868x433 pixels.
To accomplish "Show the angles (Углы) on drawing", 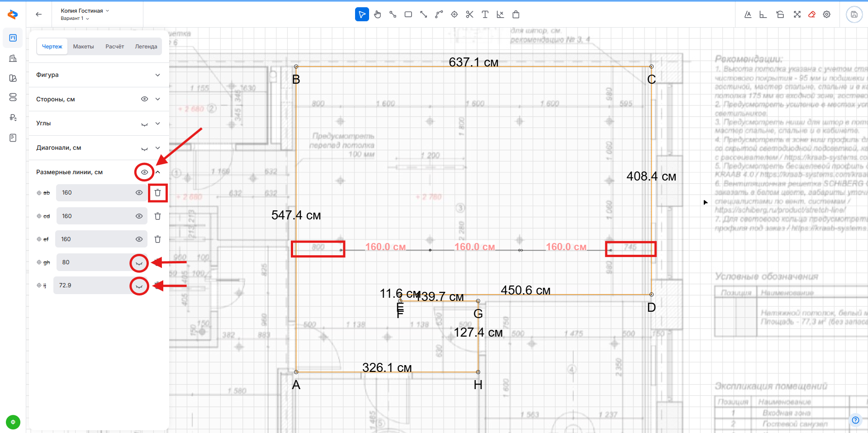I will (144, 124).
